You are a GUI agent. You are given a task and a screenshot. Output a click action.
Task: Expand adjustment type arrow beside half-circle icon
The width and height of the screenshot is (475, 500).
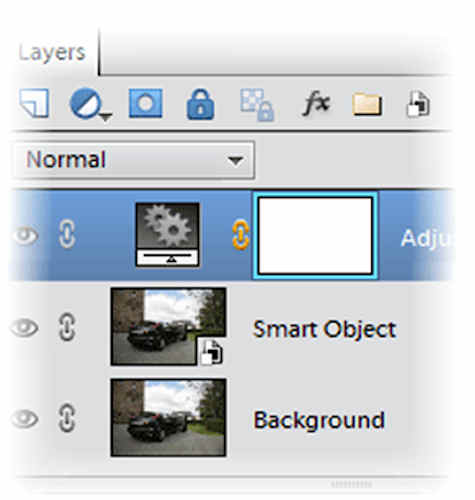(106, 117)
